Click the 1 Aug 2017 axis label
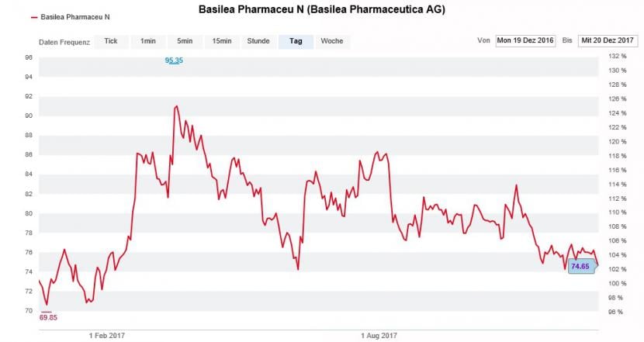Screen dimensions: 644x342 click(379, 335)
